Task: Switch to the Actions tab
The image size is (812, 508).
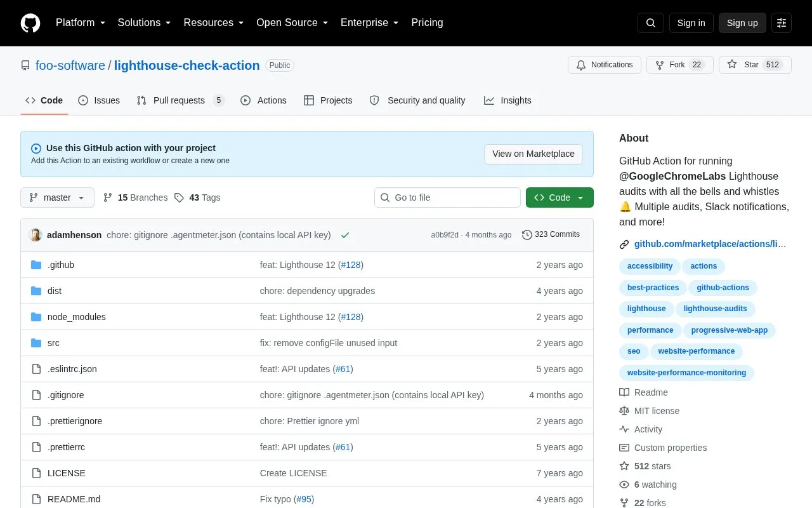Action: 263,100
